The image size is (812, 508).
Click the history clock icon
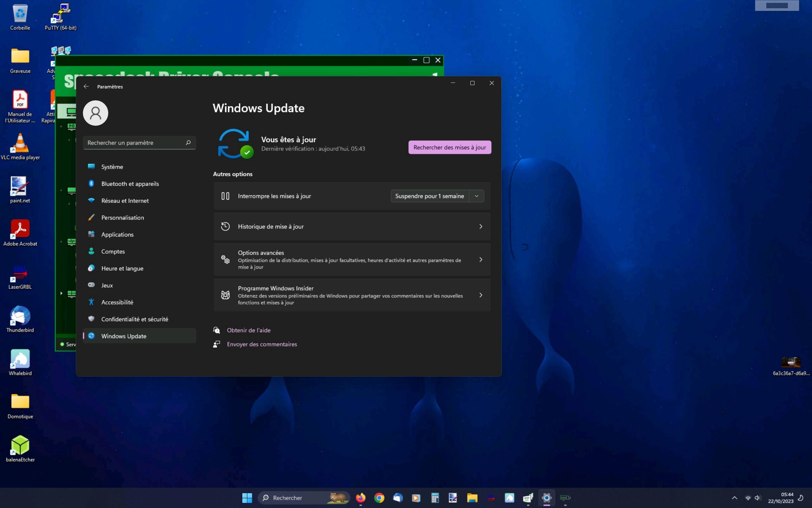[x=226, y=226]
